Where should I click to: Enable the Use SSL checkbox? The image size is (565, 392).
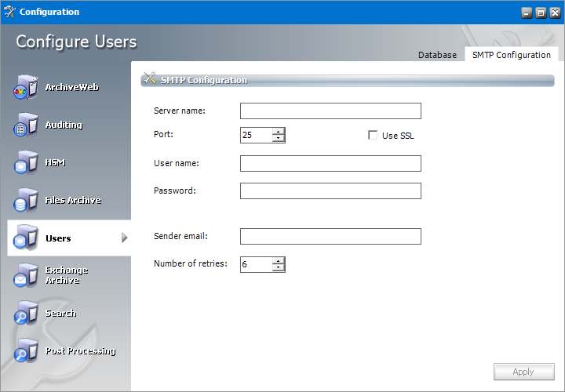[373, 136]
